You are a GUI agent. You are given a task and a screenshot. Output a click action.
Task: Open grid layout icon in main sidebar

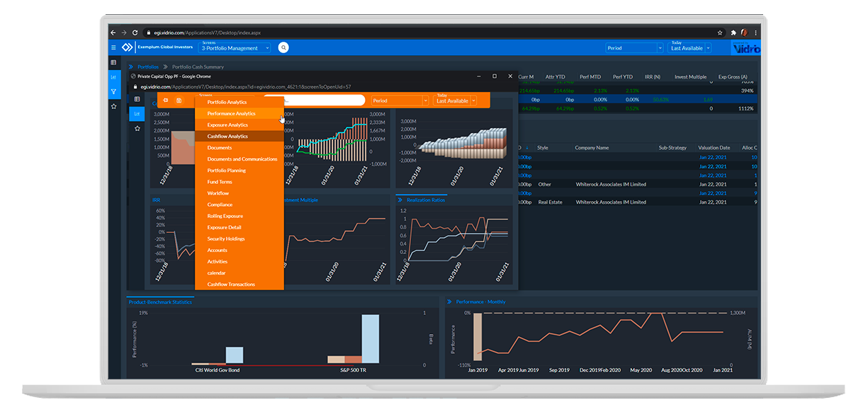[x=113, y=63]
